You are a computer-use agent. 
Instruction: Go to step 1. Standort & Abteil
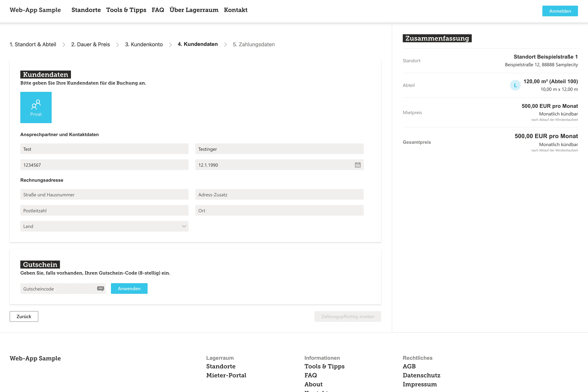point(33,44)
